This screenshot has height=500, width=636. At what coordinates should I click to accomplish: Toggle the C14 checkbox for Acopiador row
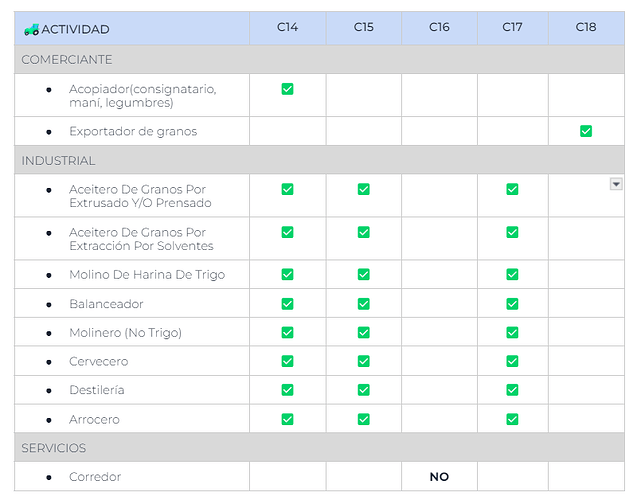287,89
